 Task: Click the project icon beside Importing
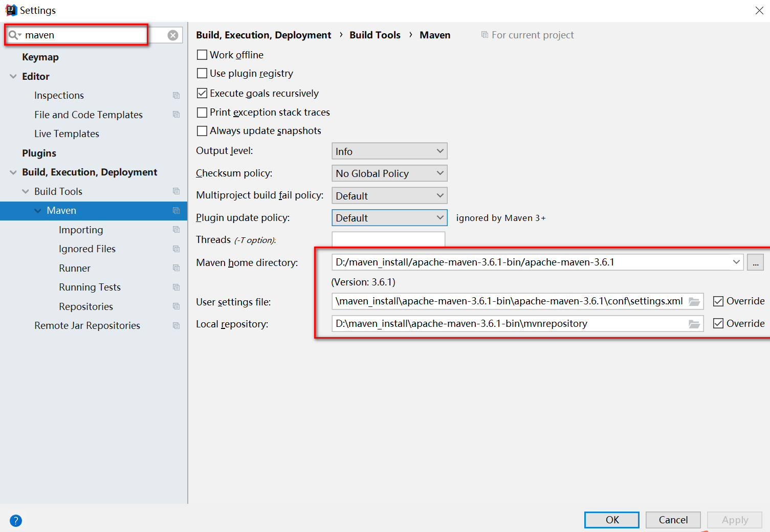(x=177, y=230)
